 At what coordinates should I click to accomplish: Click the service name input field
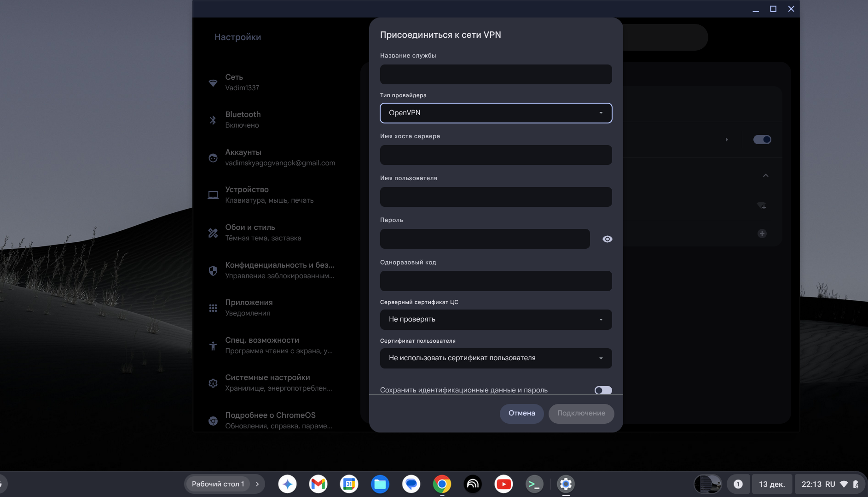(496, 75)
